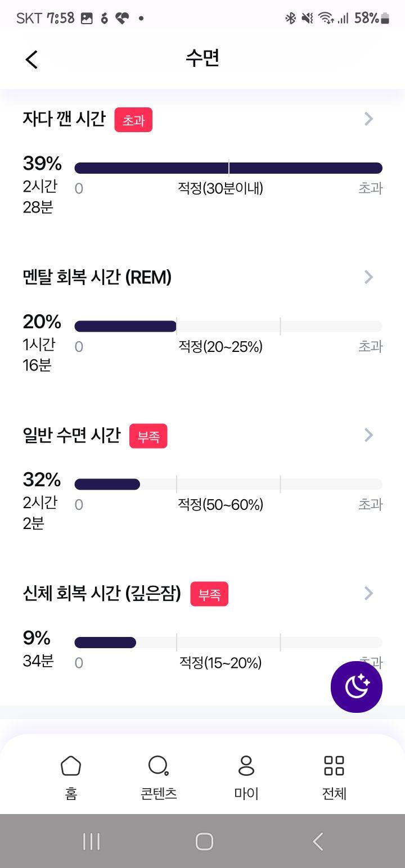Tap the Android back navigation button

click(318, 842)
